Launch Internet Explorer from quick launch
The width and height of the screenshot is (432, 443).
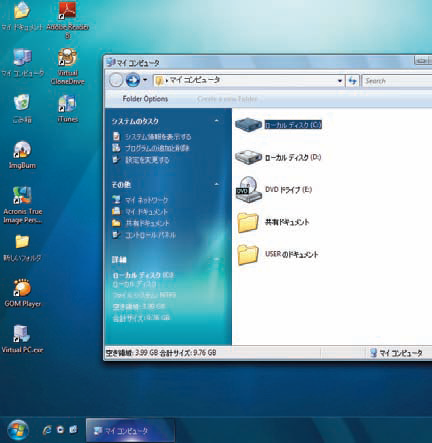[x=47, y=430]
